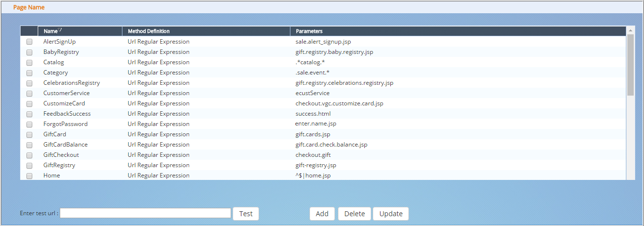This screenshot has width=644, height=226.
Task: Click the Home name cell
Action: pos(51,176)
